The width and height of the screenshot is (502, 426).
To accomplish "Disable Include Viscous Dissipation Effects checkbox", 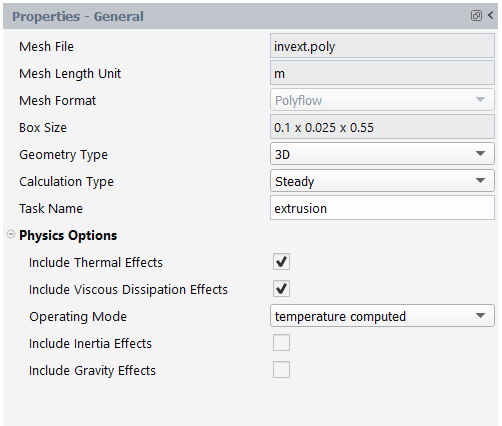I will (281, 289).
